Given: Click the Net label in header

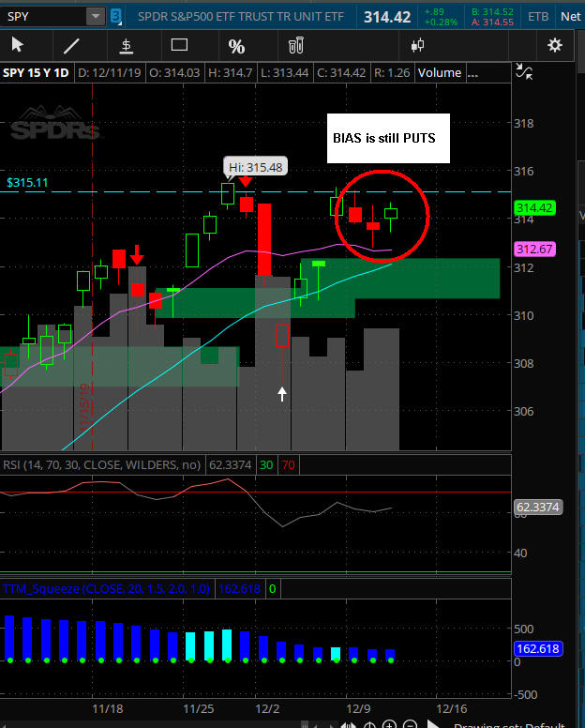Looking at the screenshot, I should [x=571, y=17].
